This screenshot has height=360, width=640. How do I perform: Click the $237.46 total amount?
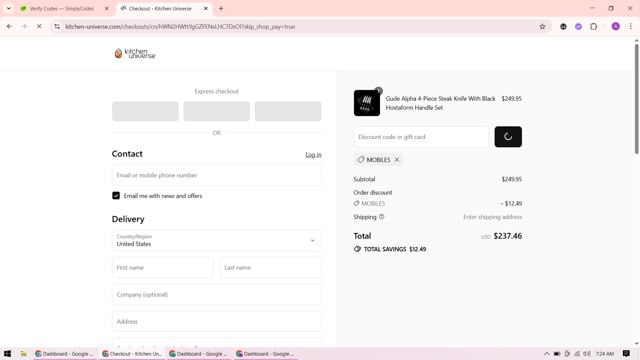click(x=507, y=236)
